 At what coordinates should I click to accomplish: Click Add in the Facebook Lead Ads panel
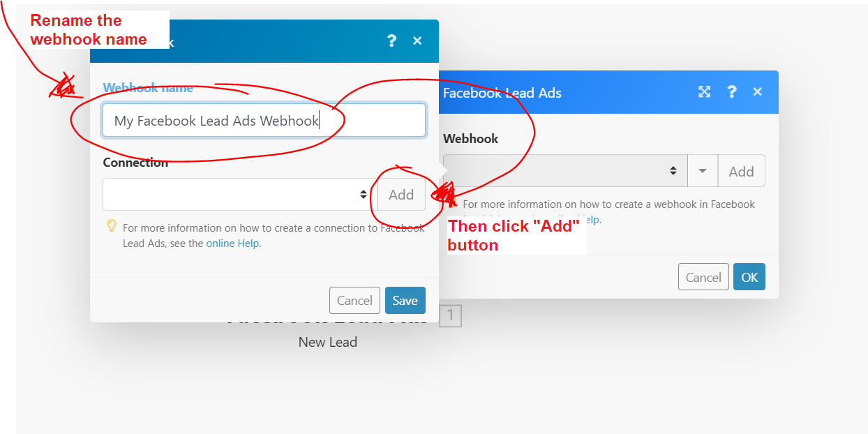click(741, 171)
